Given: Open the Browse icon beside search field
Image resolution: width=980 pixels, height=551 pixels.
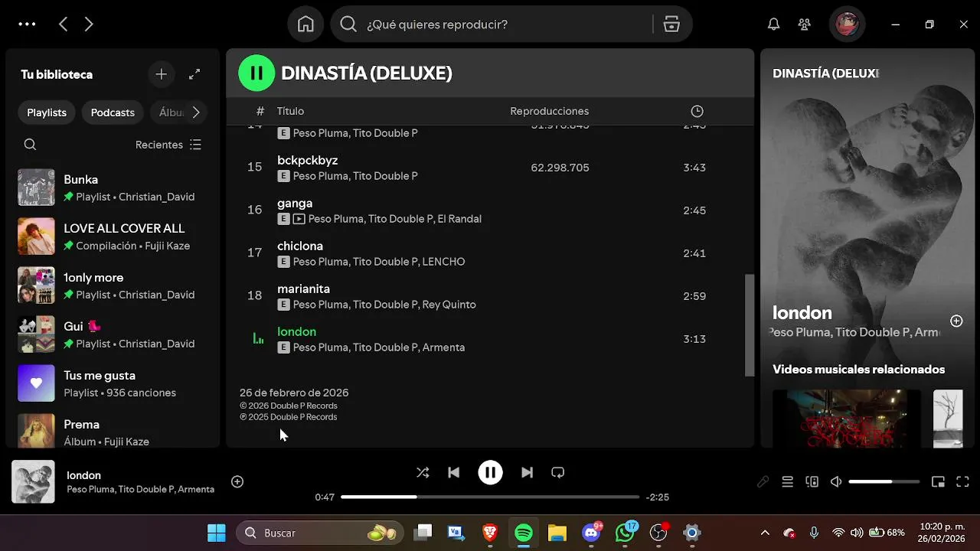Looking at the screenshot, I should pyautogui.click(x=671, y=24).
